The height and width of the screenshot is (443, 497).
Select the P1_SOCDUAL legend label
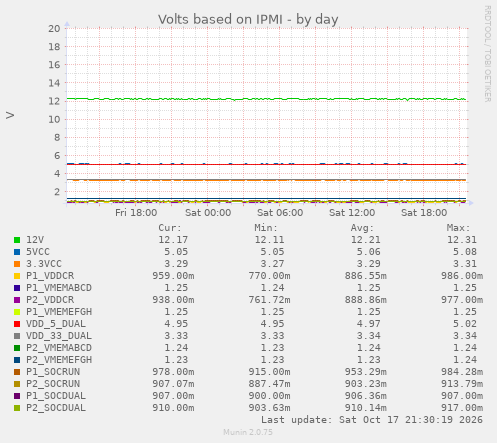[x=56, y=396]
